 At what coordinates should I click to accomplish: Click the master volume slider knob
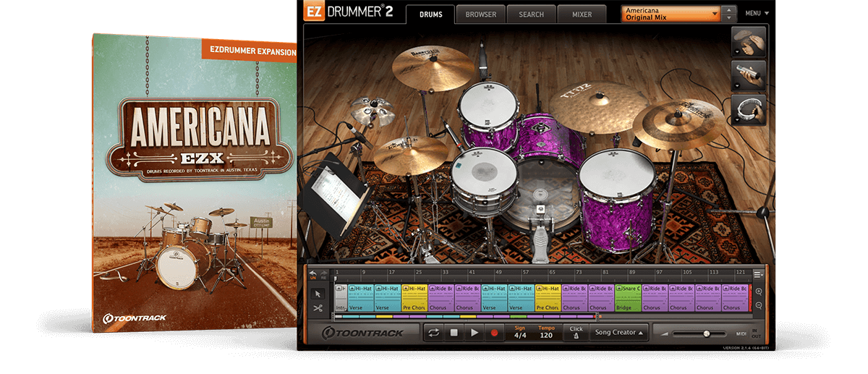coord(707,333)
